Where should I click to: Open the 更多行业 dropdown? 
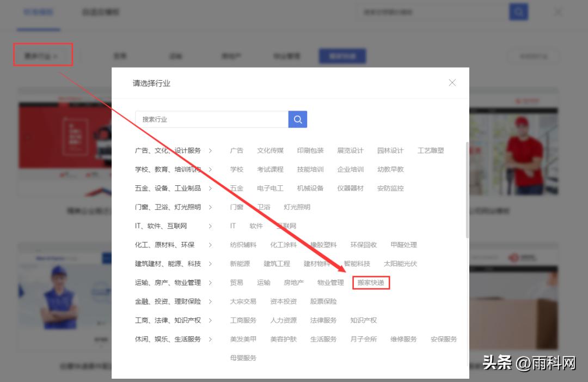(x=42, y=54)
